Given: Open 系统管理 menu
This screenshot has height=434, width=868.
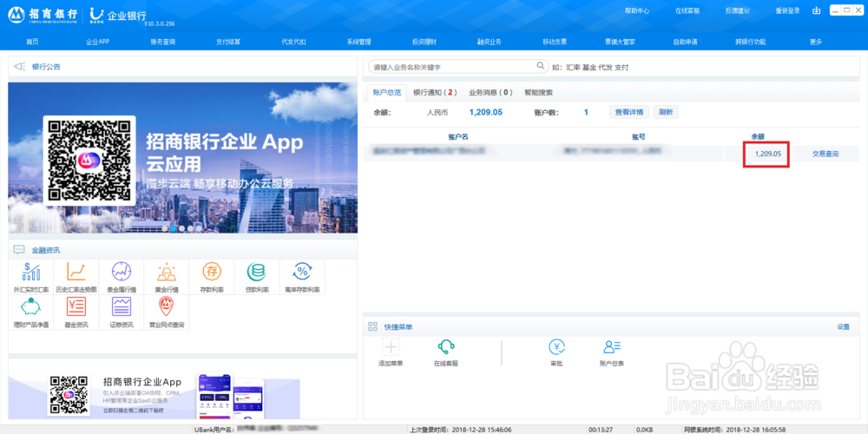Looking at the screenshot, I should 358,42.
